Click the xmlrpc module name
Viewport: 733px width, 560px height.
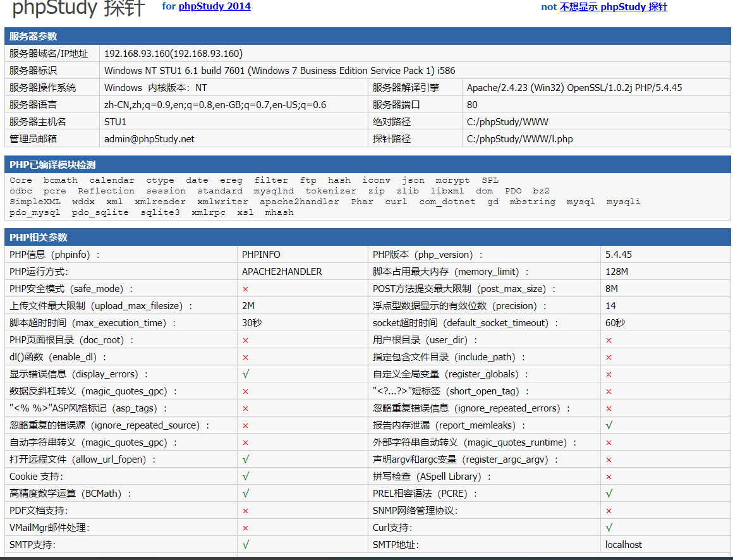click(x=209, y=213)
